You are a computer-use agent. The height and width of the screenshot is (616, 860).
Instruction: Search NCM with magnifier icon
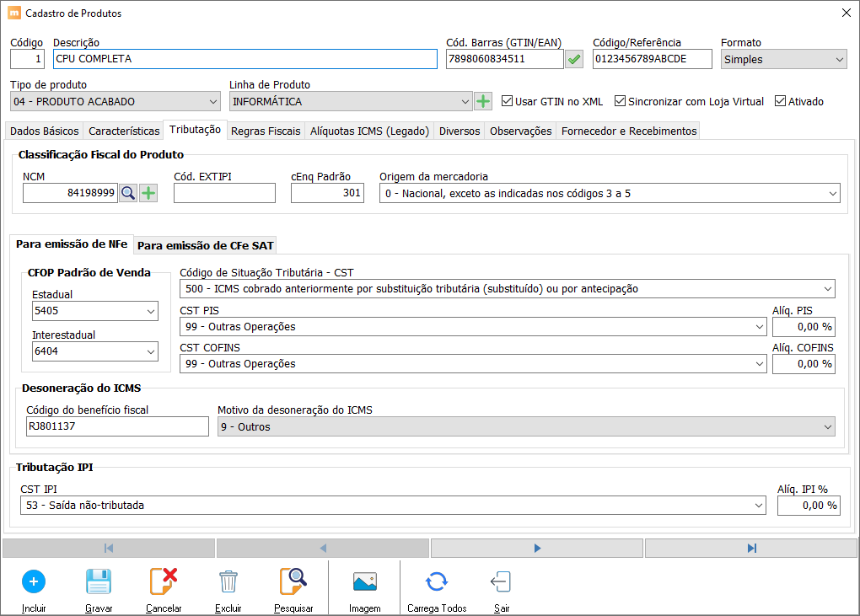[127, 193]
